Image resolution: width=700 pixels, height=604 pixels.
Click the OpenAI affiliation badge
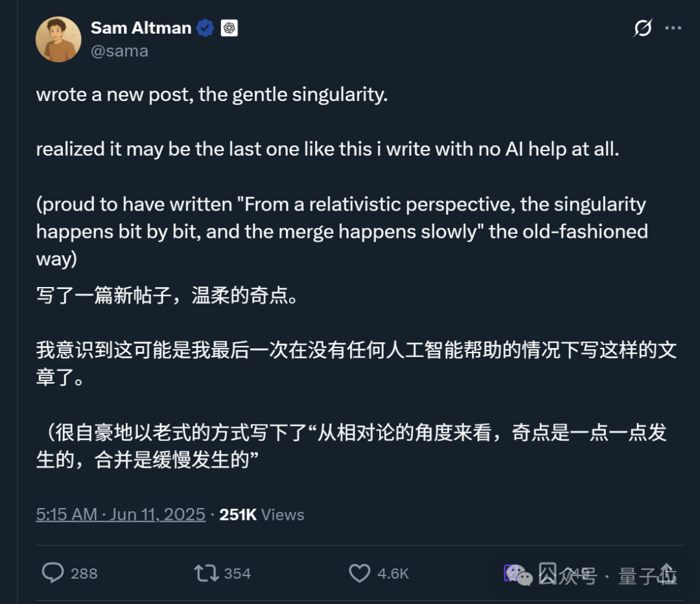[x=229, y=28]
